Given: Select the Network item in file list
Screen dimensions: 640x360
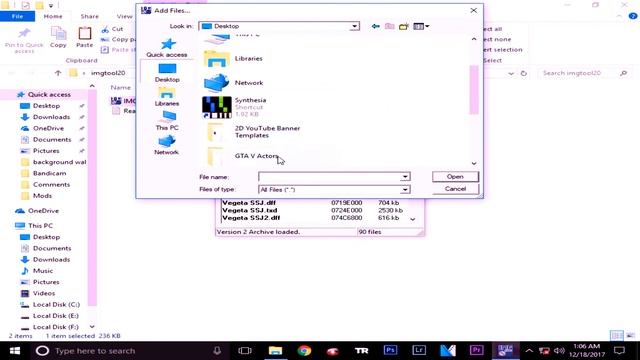Looking at the screenshot, I should pos(233,82).
